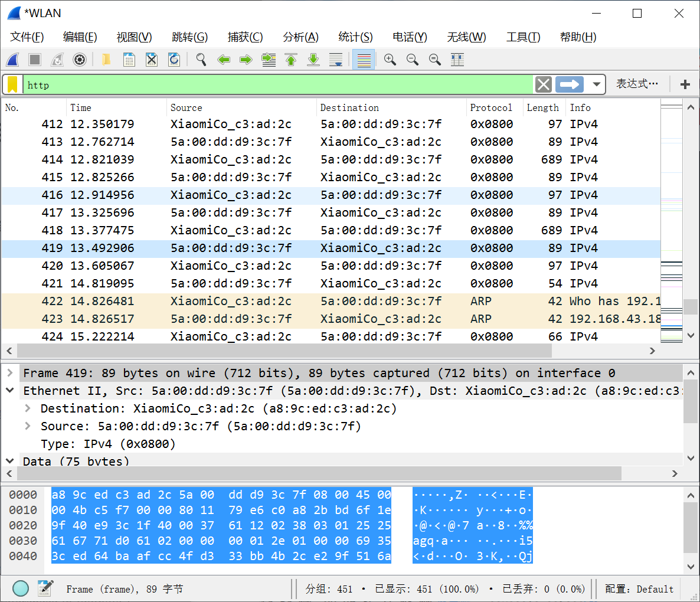The image size is (700, 602).
Task: Expand the Source 5a:00:dd:d9:3c:7f field
Action: click(x=28, y=426)
